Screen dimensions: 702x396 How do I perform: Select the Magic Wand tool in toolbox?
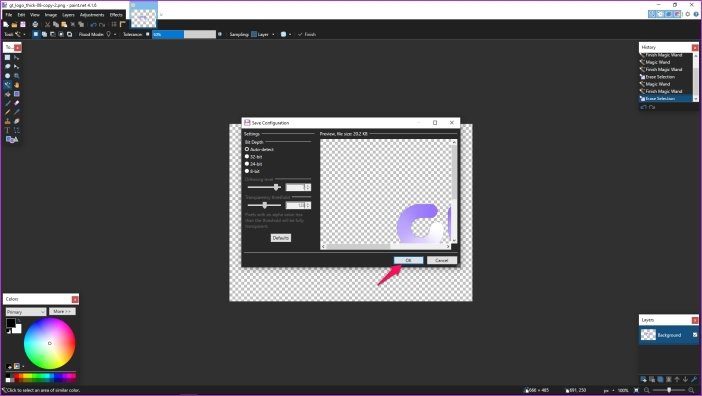point(8,85)
